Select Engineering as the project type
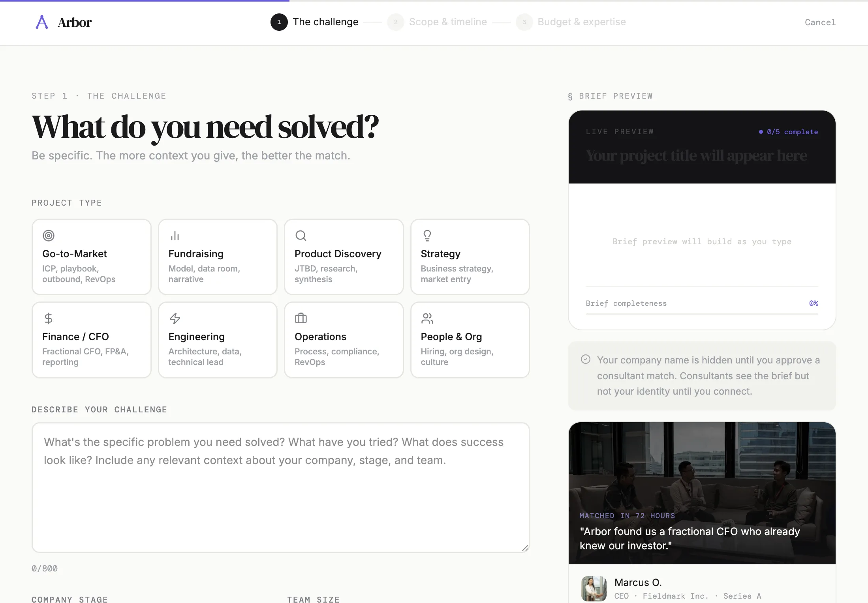Screen dimensions: 868x603 tap(218, 339)
